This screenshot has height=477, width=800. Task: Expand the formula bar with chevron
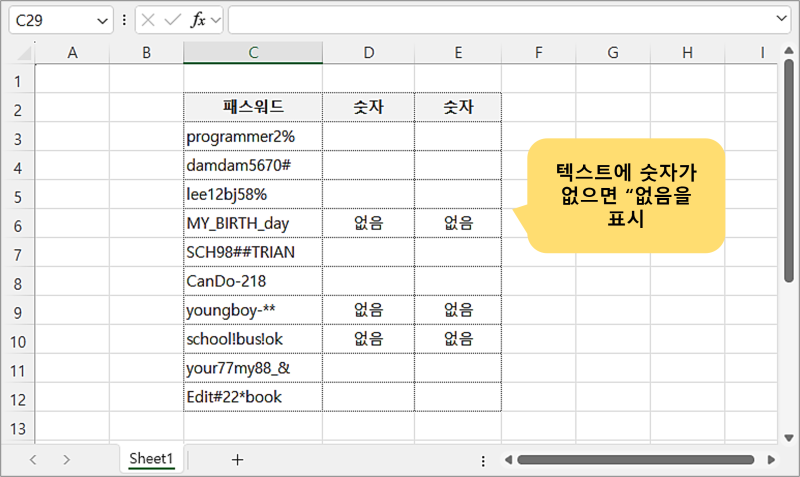pos(781,19)
